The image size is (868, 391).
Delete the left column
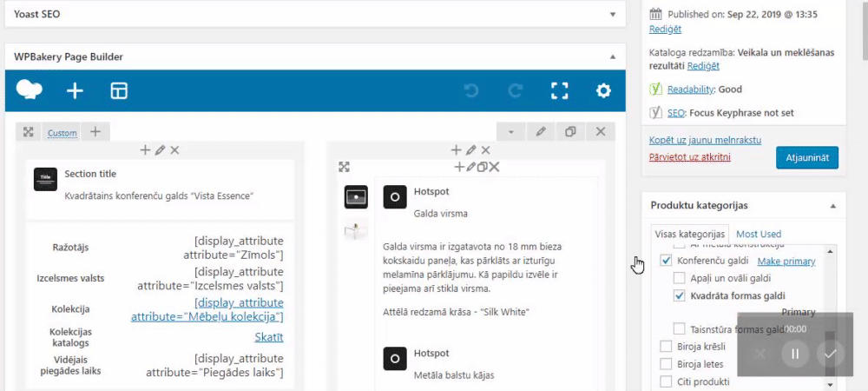pos(174,150)
